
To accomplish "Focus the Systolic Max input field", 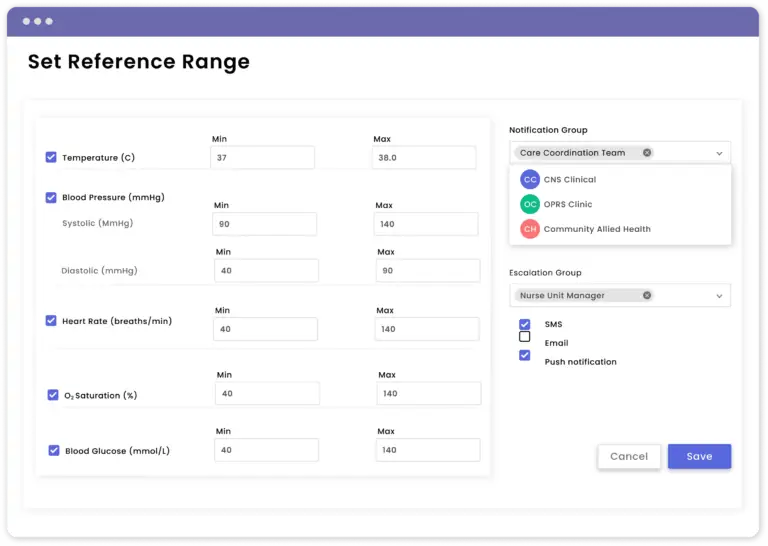I will tap(426, 224).
